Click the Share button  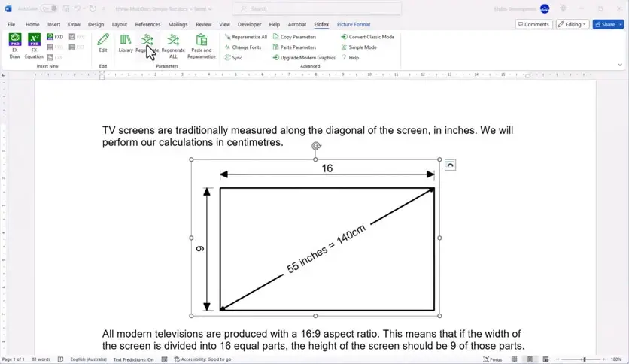pos(605,25)
